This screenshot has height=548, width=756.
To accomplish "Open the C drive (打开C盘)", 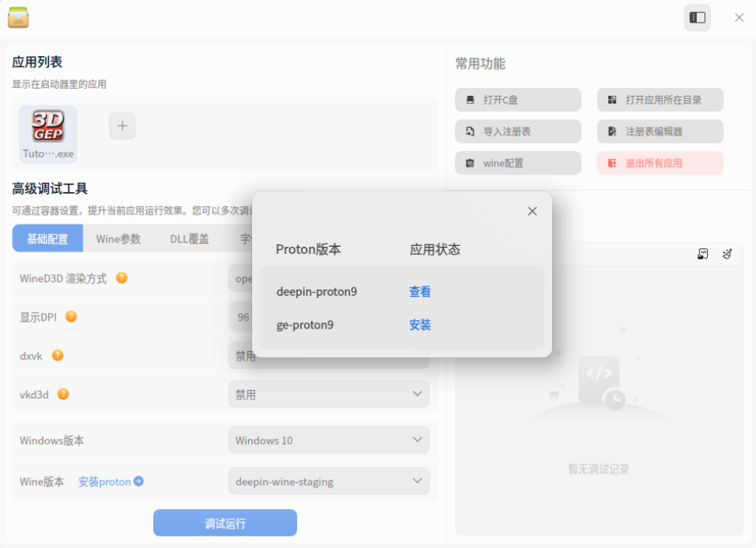I will (518, 100).
